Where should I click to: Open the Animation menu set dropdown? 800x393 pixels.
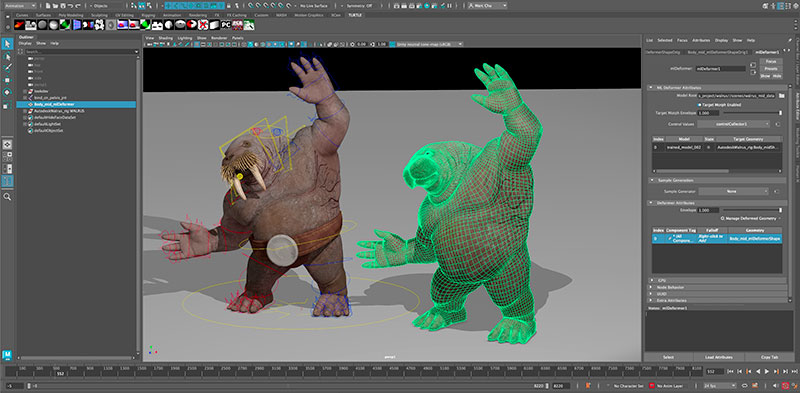(x=19, y=6)
